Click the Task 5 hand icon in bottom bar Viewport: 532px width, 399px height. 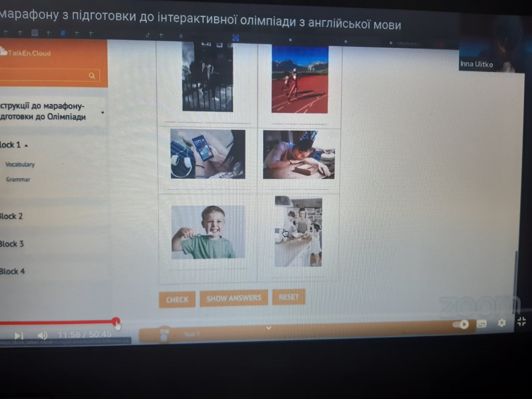(x=164, y=334)
